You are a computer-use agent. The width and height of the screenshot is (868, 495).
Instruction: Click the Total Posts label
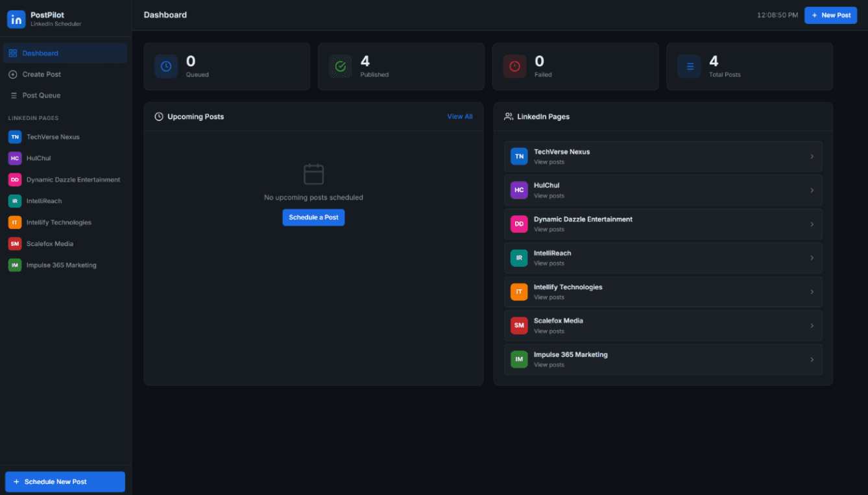[725, 75]
